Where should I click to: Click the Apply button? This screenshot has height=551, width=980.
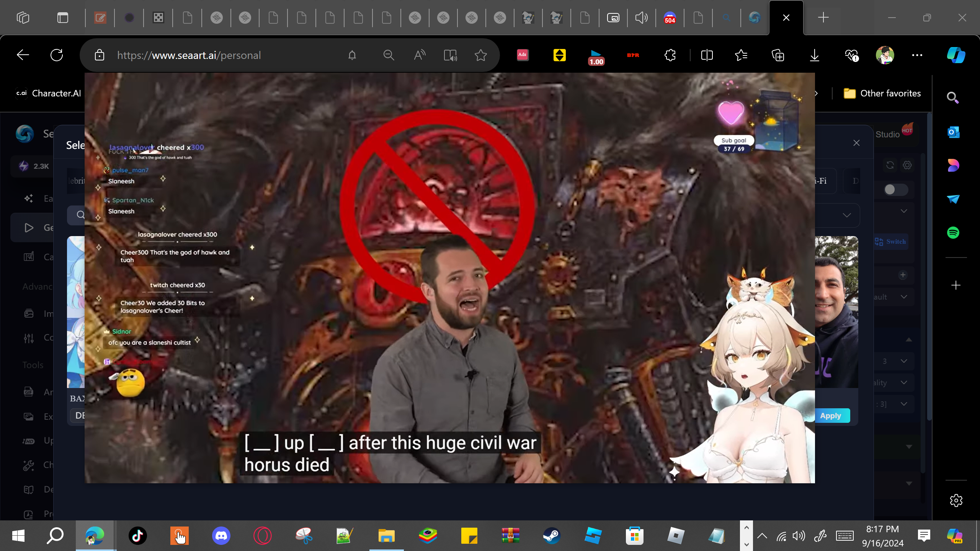tap(831, 416)
